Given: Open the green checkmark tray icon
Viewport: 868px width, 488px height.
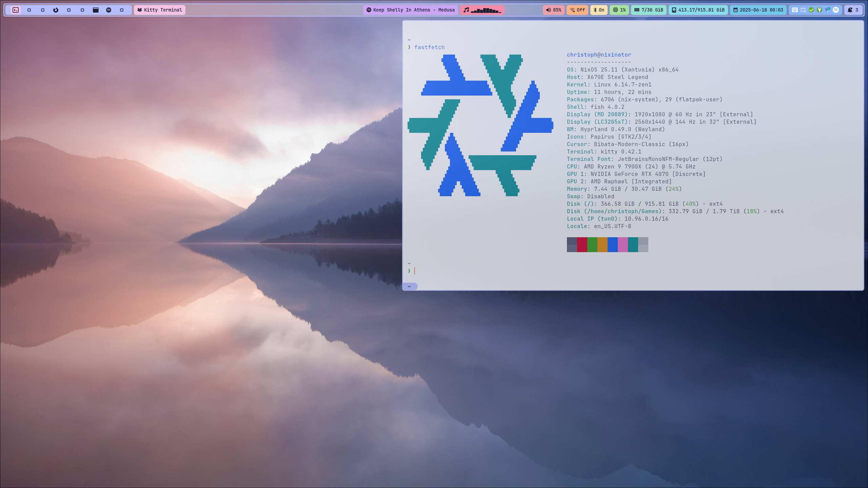Looking at the screenshot, I should point(811,10).
